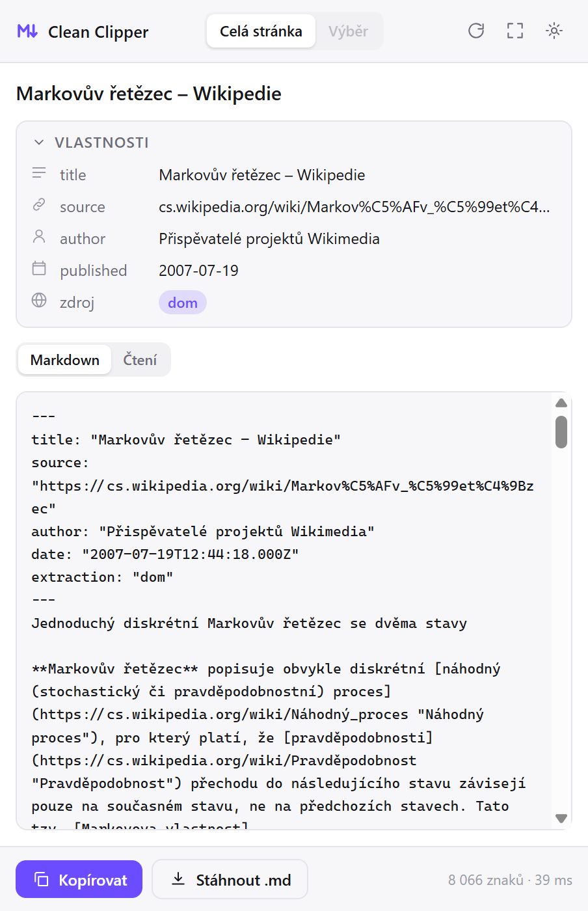The width and height of the screenshot is (588, 911).
Task: Click the published date 2007-07-19
Action: pyautogui.click(x=198, y=271)
